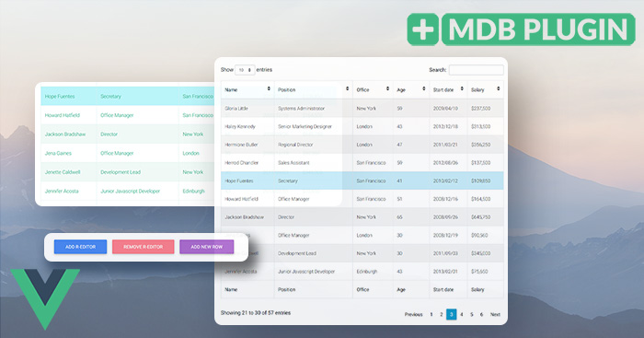The image size is (644, 338).
Task: Click the purple ADD NEW ROW button
Action: 207,247
